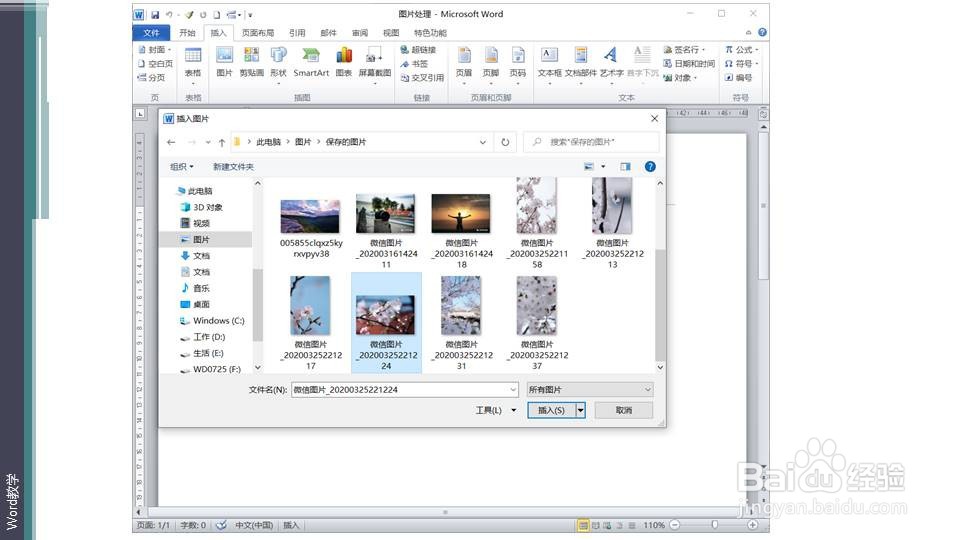Open dialog help question mark icon
Image resolution: width=960 pixels, height=540 pixels.
tap(650, 167)
